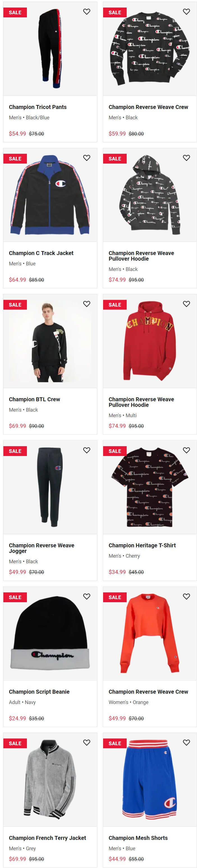
Task: Select the $49.99 price on Reverse Weave Jogger
Action: (18, 572)
